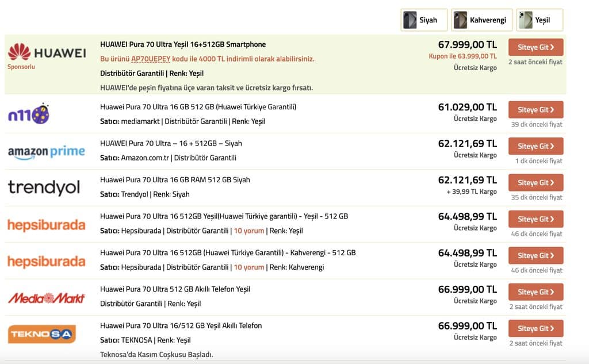Open the n11 store logo

coord(29,113)
